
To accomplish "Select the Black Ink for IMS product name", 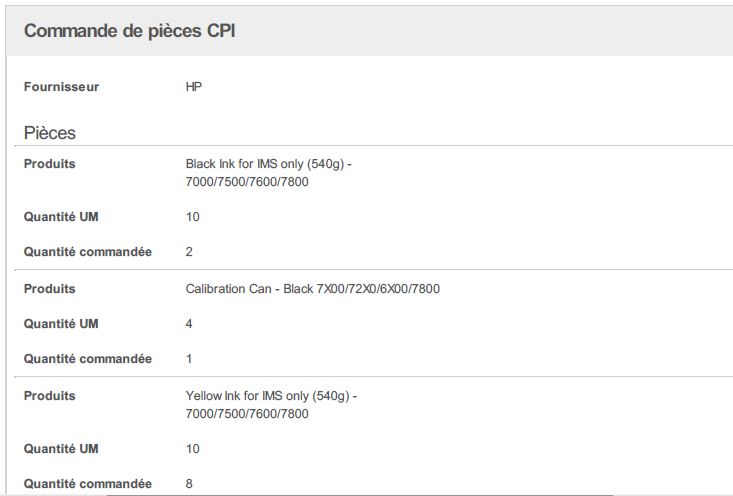I will tap(268, 172).
